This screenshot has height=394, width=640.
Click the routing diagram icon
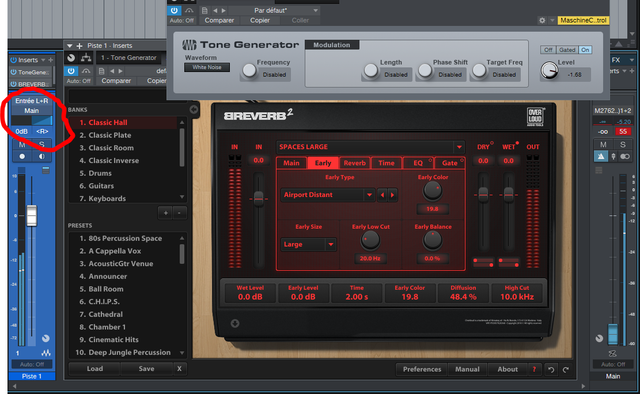(86, 58)
